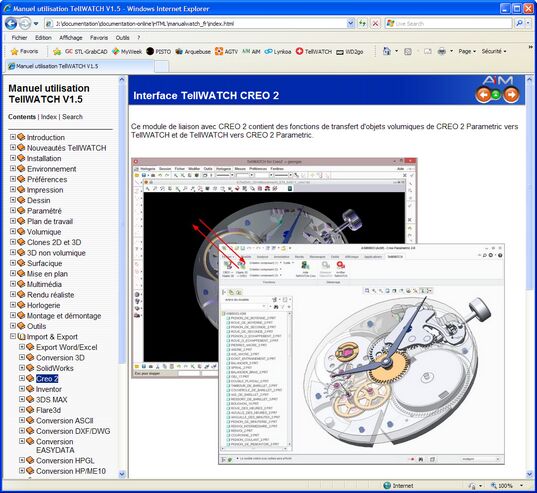Switch to Search in the help pane
Image resolution: width=537 pixels, height=493 pixels.
72,117
